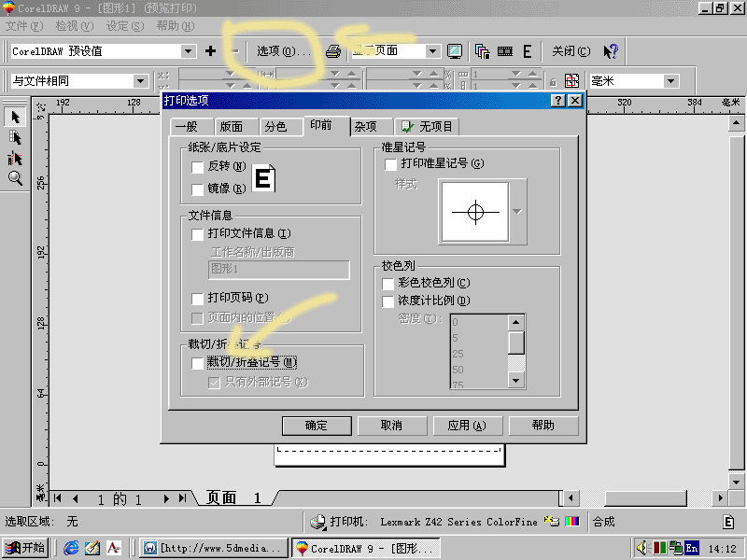Check 打印文件信息 option
Screen dimensions: 747x560
point(197,234)
